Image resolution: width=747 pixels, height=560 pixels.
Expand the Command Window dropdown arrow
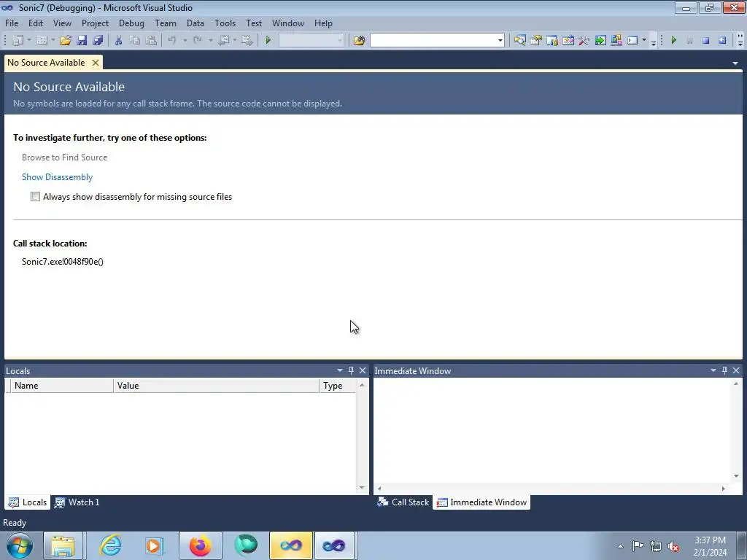coord(644,41)
